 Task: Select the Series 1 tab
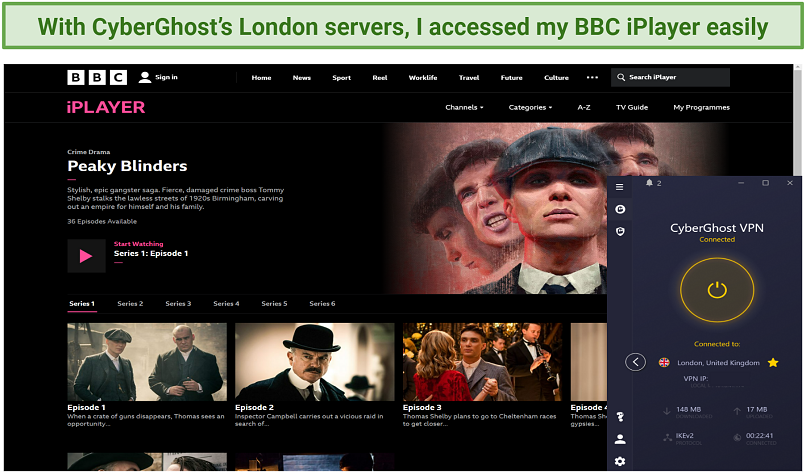(82, 304)
